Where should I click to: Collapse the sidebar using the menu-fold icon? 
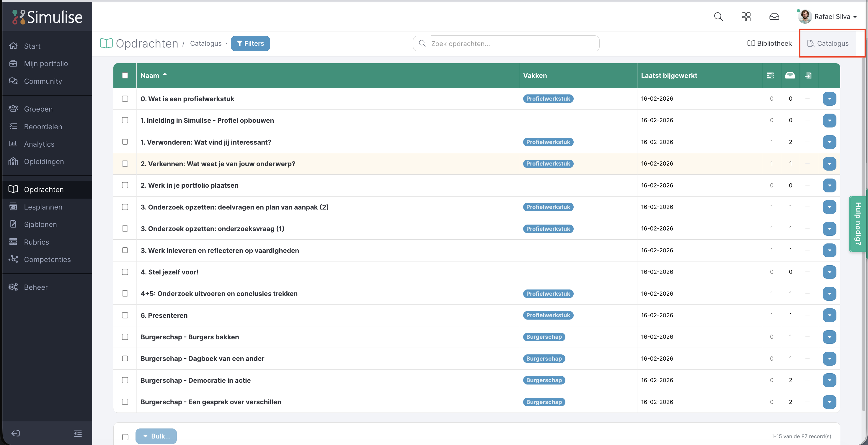tap(78, 433)
